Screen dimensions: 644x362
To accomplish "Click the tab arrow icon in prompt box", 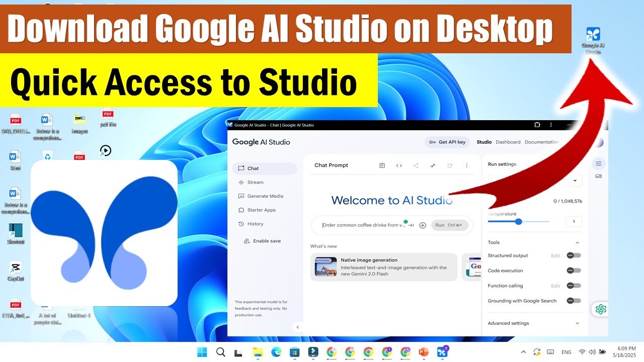I will [411, 225].
